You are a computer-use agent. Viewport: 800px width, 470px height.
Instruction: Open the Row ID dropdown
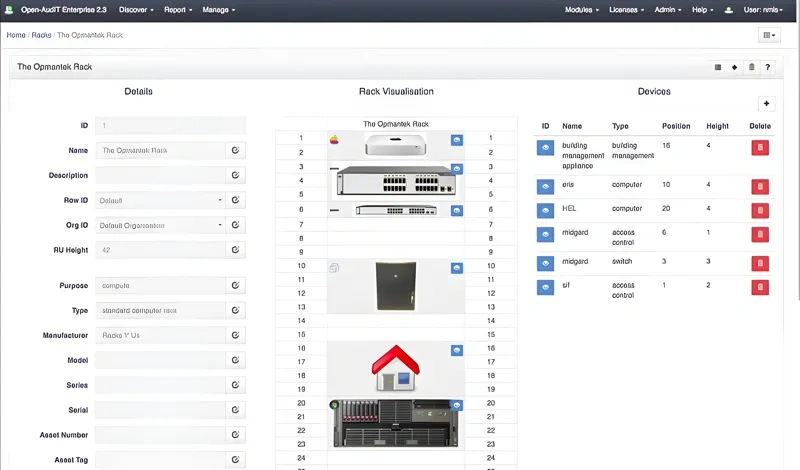click(x=160, y=200)
